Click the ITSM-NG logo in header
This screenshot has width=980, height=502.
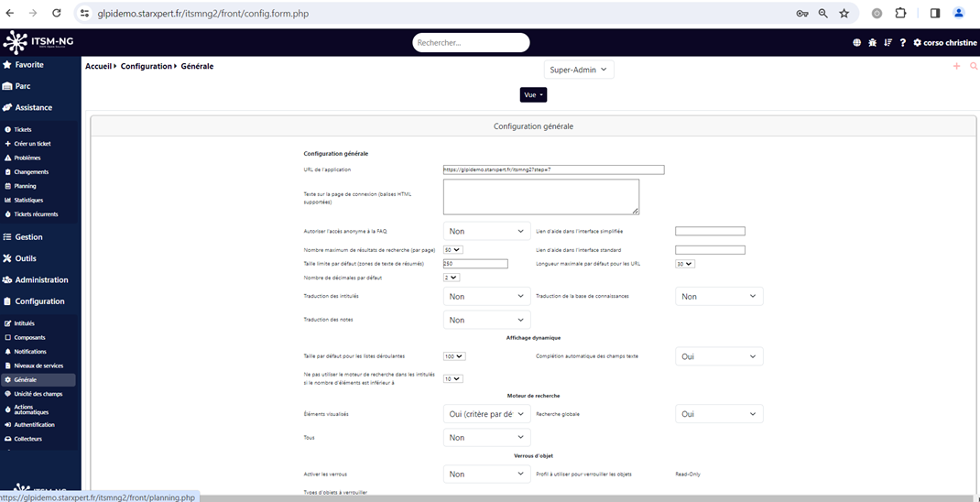(38, 42)
